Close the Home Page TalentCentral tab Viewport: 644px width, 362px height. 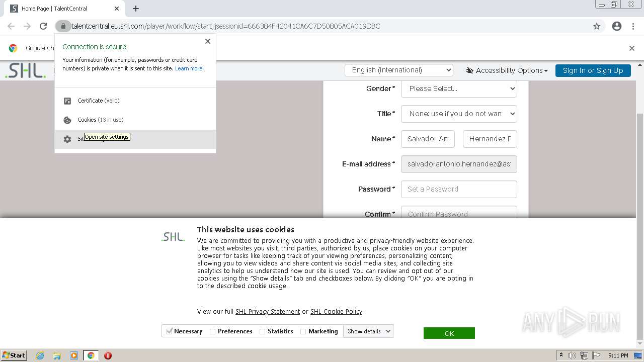pyautogui.click(x=117, y=9)
